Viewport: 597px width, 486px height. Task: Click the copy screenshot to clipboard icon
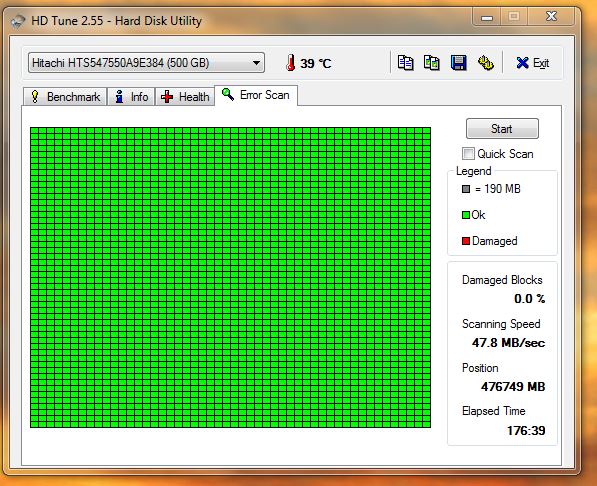tap(431, 63)
